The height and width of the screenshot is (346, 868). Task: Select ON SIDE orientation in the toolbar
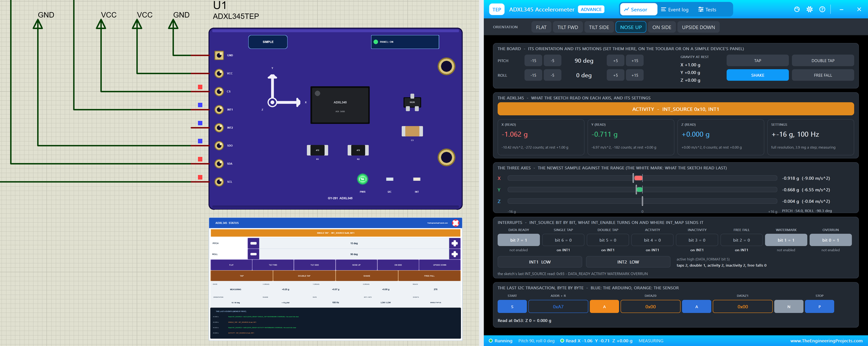coord(662,27)
